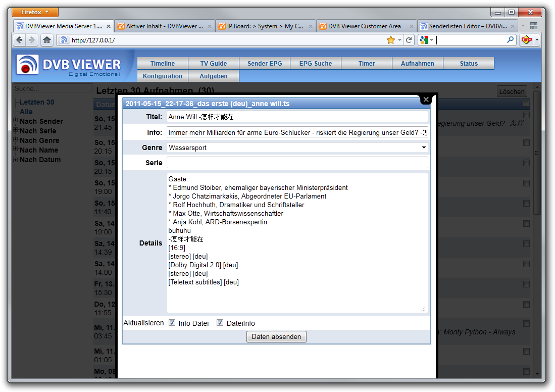Toggle the Info Datei checkbox
The width and height of the screenshot is (555, 392).
172,323
